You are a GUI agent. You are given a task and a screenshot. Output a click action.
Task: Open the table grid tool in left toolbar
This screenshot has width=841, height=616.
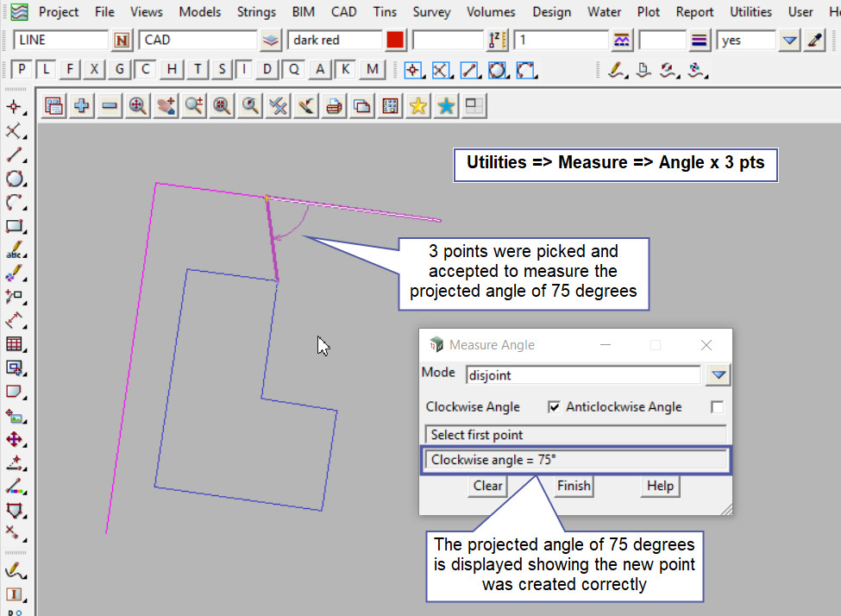(x=14, y=344)
